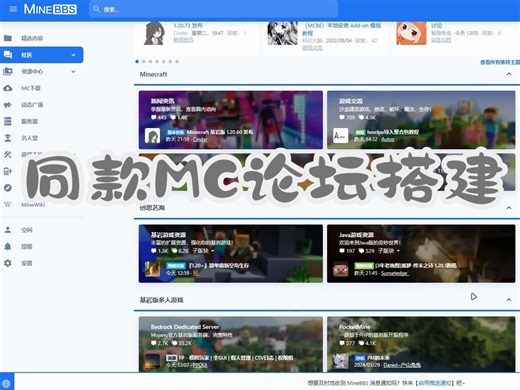520x390 pixels.
Task: Click the Steve head avatar in Java游戏资源
Action: click(341, 269)
